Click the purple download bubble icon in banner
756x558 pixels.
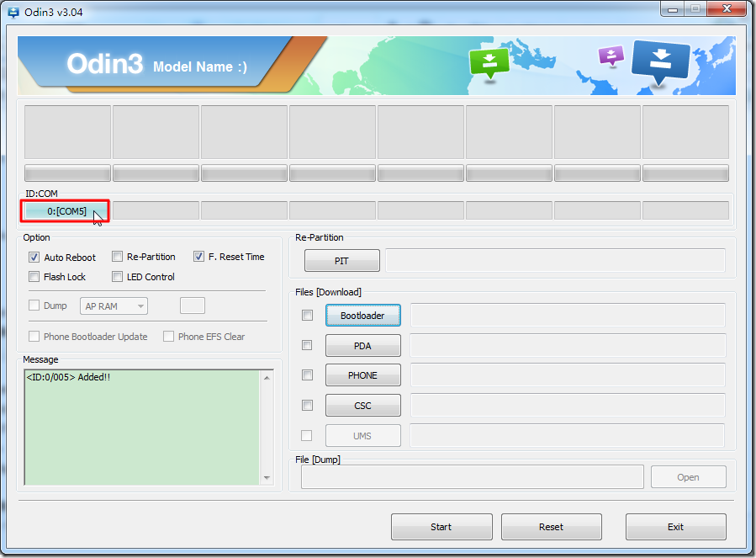tap(611, 55)
